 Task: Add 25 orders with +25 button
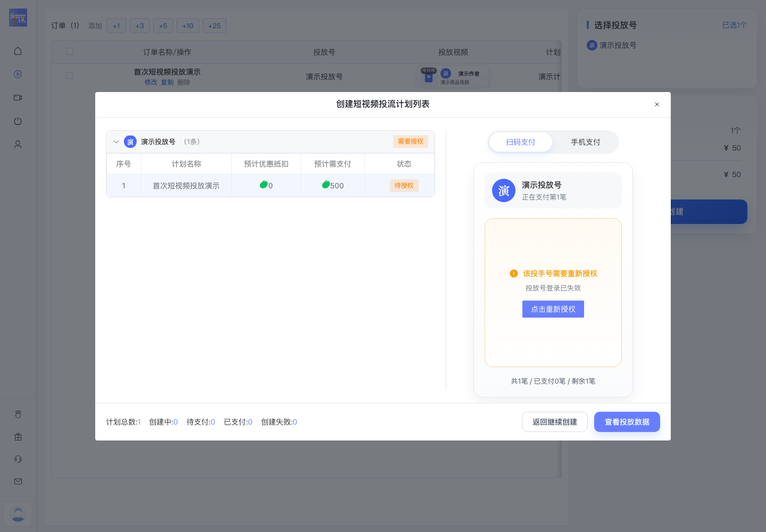click(214, 26)
